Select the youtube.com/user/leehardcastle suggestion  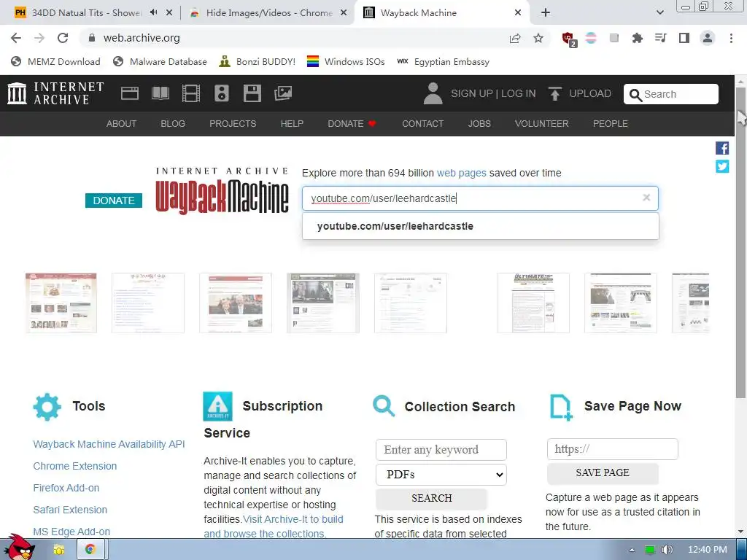pyautogui.click(x=480, y=226)
